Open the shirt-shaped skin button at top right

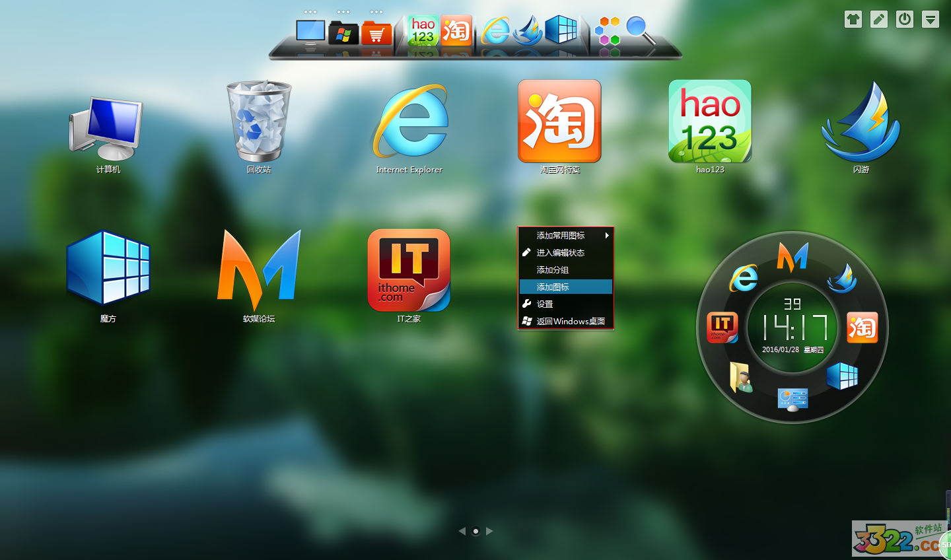point(853,19)
